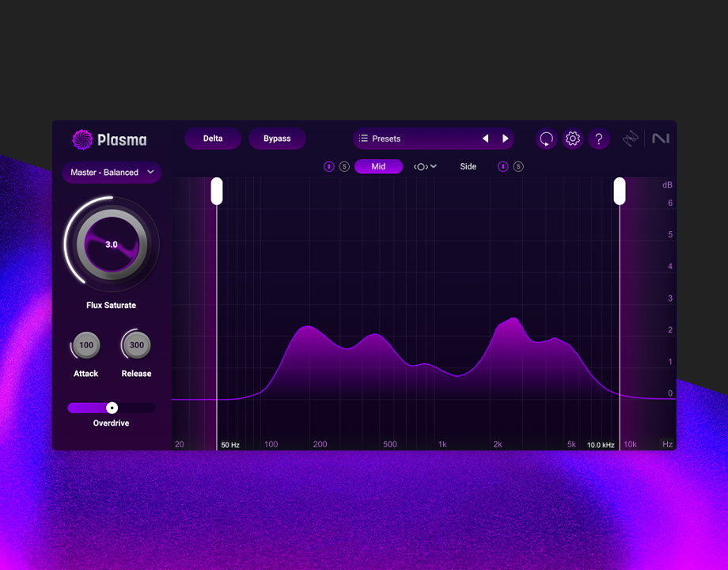
Task: Open the settings gear icon
Action: tap(573, 139)
